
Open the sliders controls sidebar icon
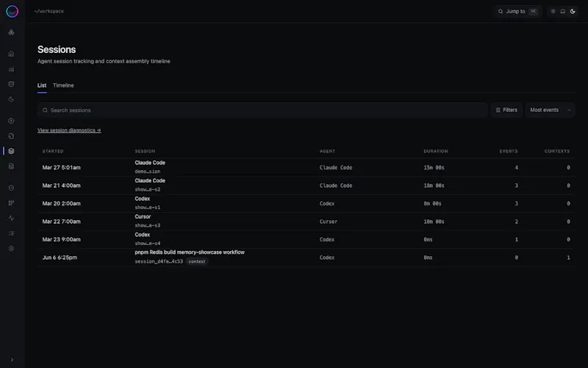[x=11, y=203]
